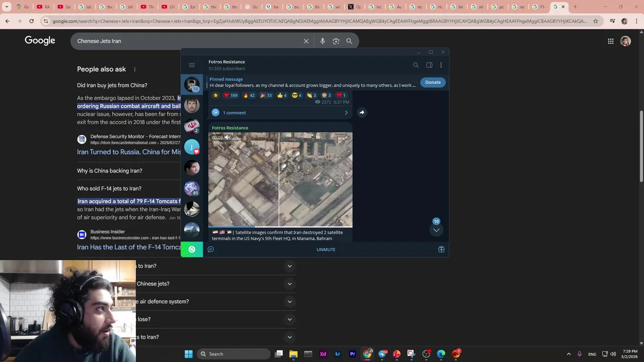
Task: Reload the page in Chrome
Action: [x=31, y=21]
